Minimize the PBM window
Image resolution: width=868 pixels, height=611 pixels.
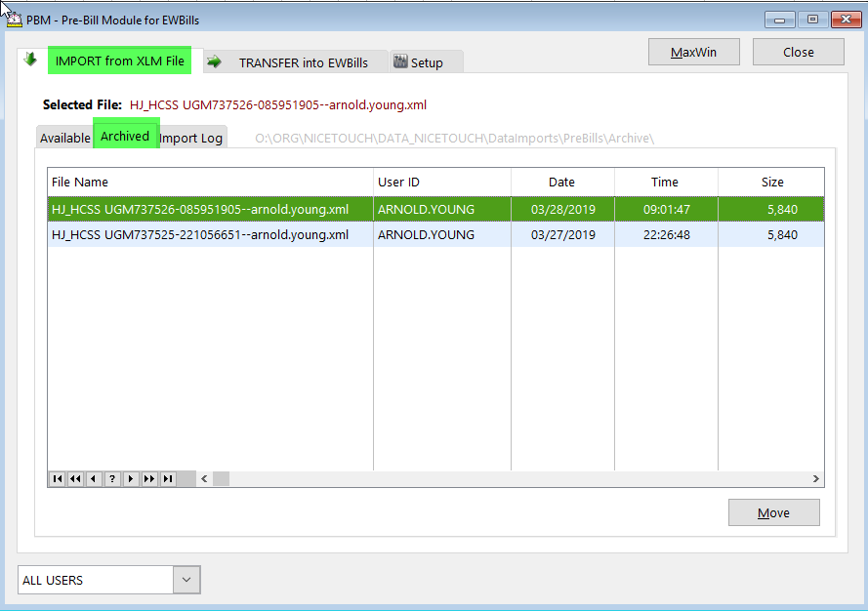click(x=779, y=20)
